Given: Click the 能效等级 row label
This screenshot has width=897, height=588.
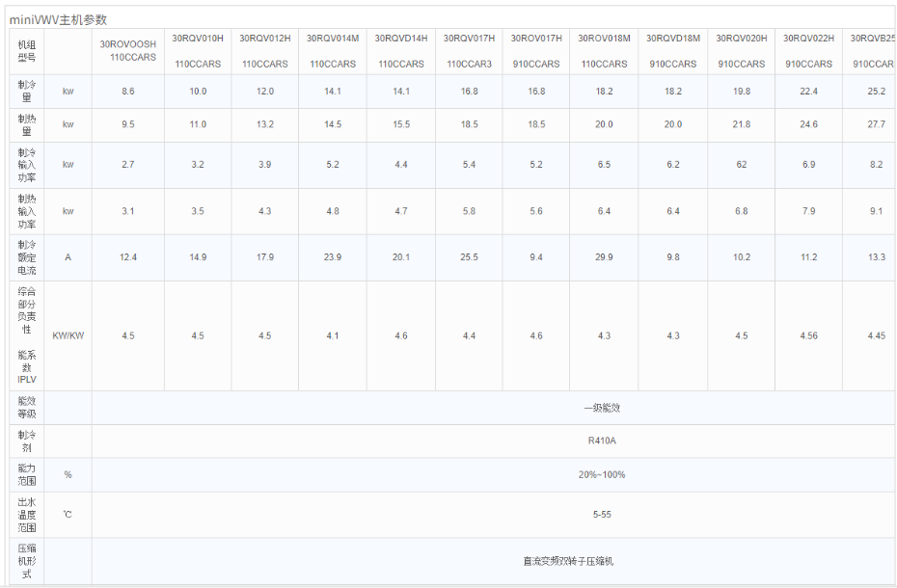Looking at the screenshot, I should 26,407.
